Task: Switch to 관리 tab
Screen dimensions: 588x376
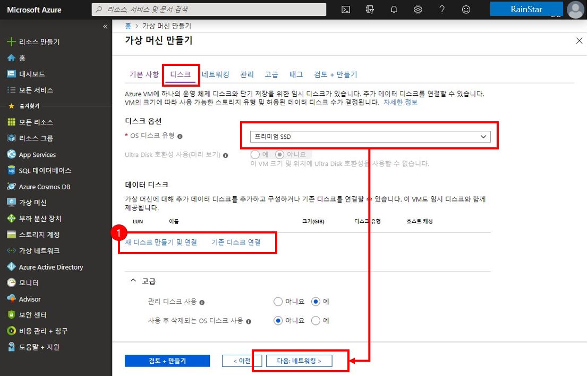Action: click(247, 74)
